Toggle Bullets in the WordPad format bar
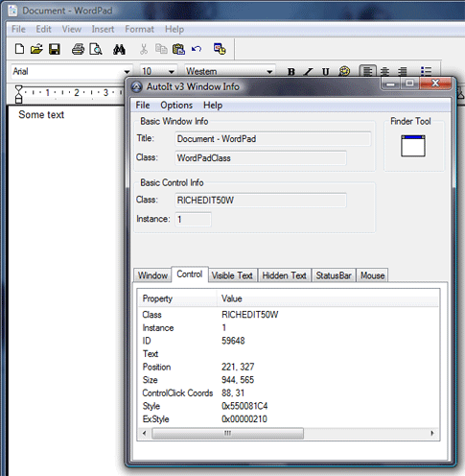This screenshot has width=465, height=476. point(426,71)
